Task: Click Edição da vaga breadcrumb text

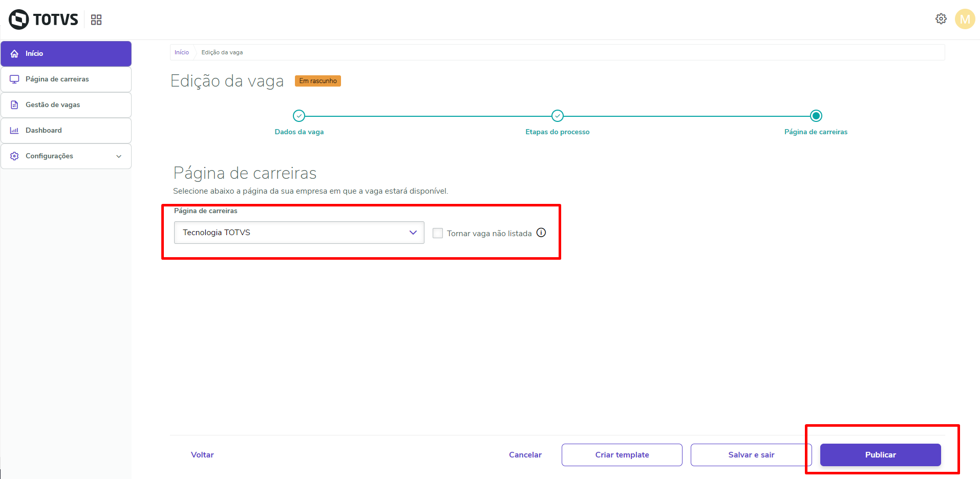Action: pyautogui.click(x=222, y=52)
